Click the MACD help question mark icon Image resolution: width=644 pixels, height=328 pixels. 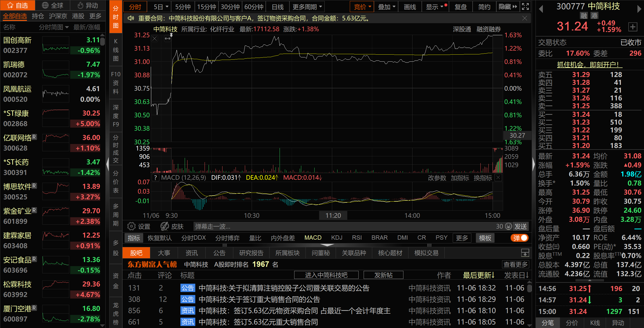click(156, 178)
